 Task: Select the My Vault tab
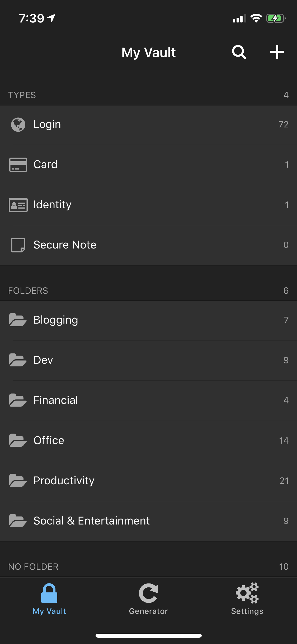tap(49, 599)
